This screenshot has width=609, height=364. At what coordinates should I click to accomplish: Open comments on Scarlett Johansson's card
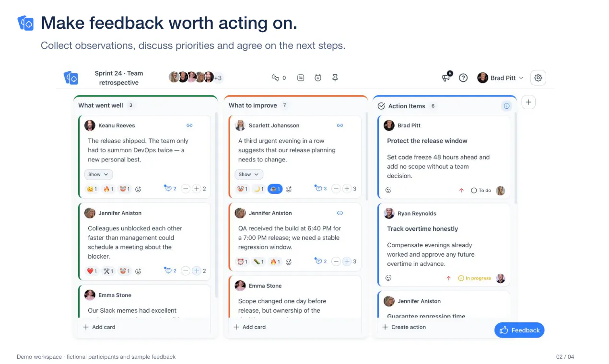tap(321, 189)
